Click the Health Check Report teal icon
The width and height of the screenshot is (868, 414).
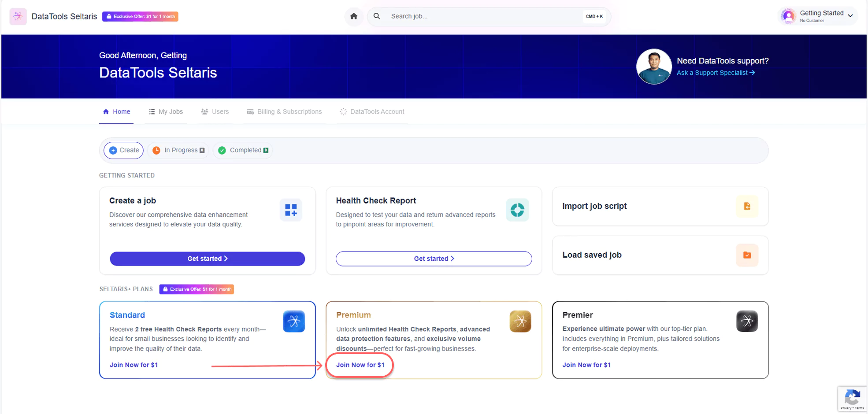517,210
